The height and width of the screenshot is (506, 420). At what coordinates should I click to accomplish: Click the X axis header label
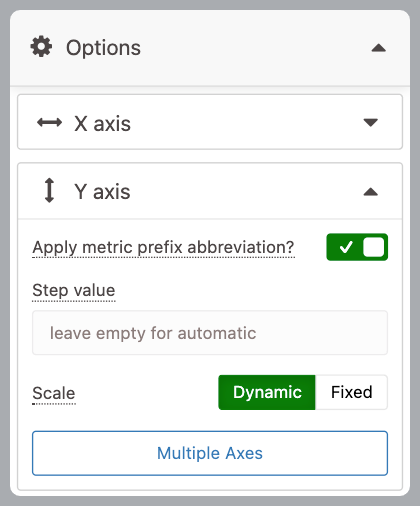pyautogui.click(x=102, y=124)
